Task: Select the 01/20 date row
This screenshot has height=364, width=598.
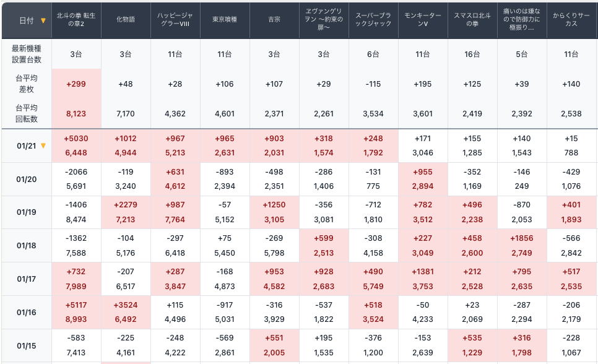Action: tap(27, 180)
